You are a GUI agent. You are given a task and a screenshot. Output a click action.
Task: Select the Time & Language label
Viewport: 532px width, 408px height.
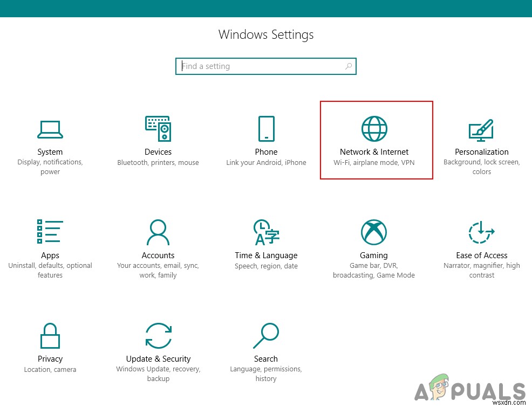coord(267,255)
